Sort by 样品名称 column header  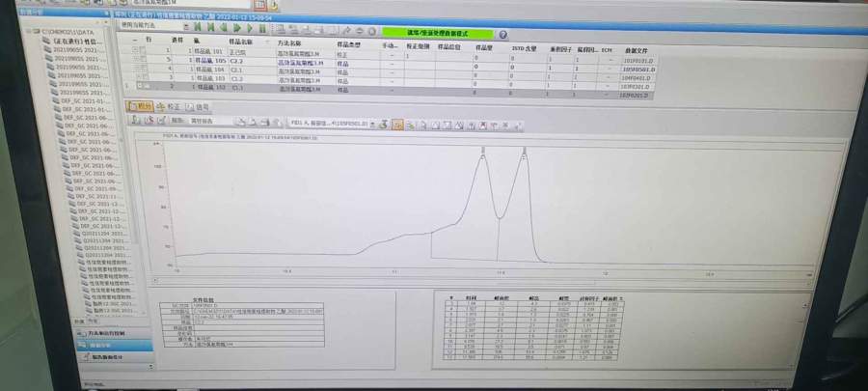click(x=241, y=42)
